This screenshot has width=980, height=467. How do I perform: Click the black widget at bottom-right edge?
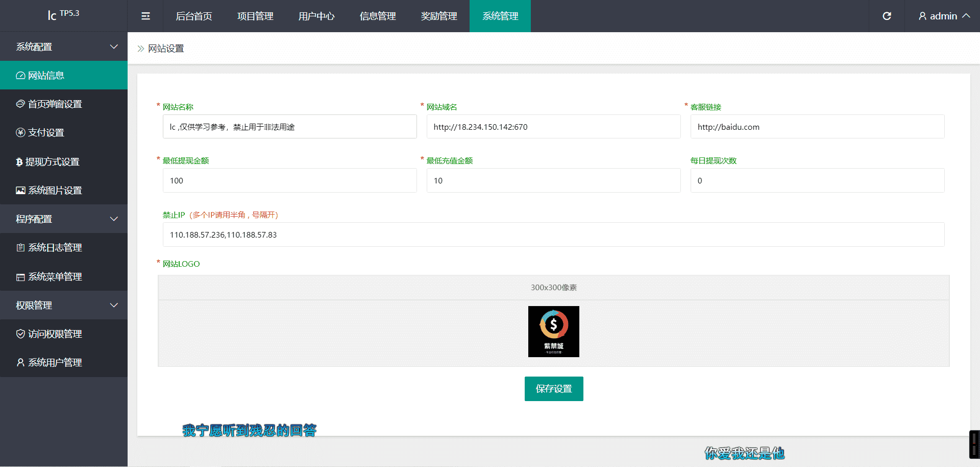coord(974,445)
